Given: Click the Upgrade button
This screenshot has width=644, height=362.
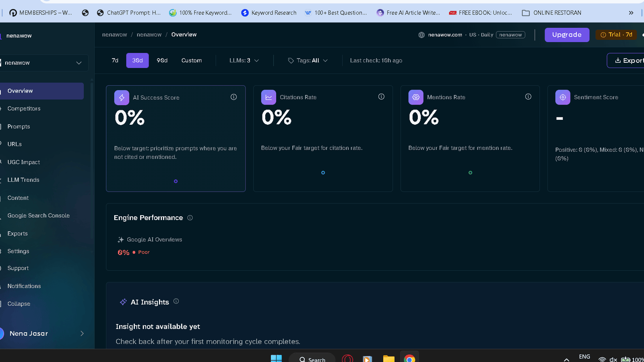Looking at the screenshot, I should [567, 35].
